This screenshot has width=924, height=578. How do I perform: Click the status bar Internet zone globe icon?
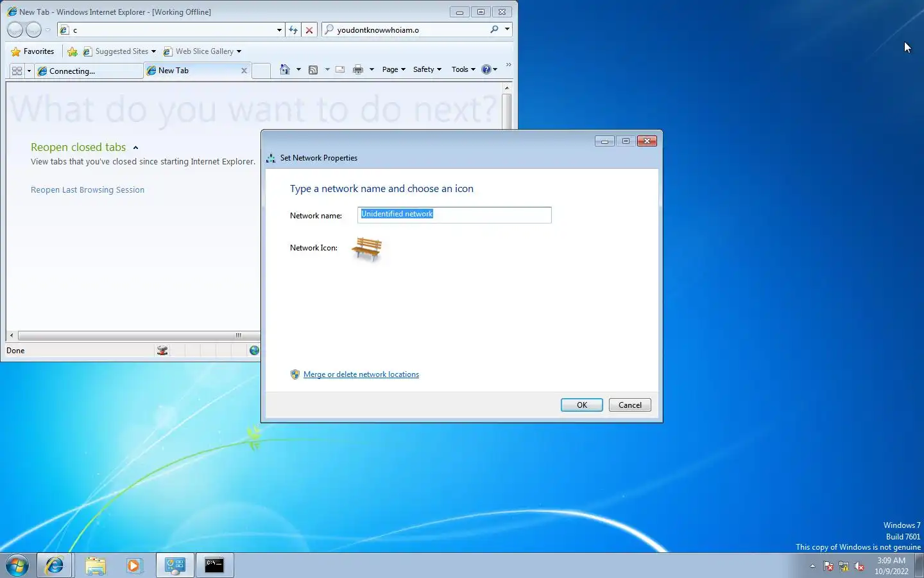(x=254, y=351)
